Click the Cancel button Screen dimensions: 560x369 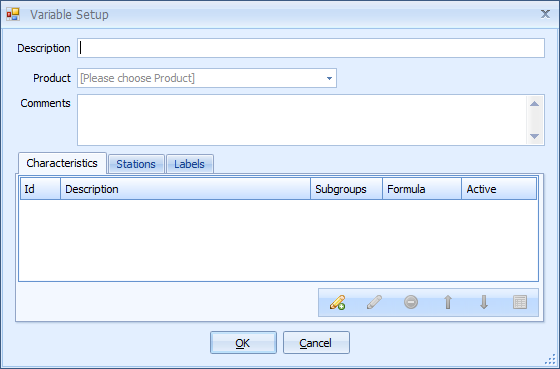[316, 343]
